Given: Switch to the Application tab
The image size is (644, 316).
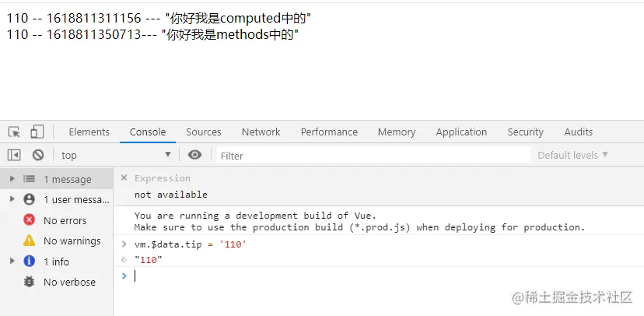Looking at the screenshot, I should click(x=461, y=132).
